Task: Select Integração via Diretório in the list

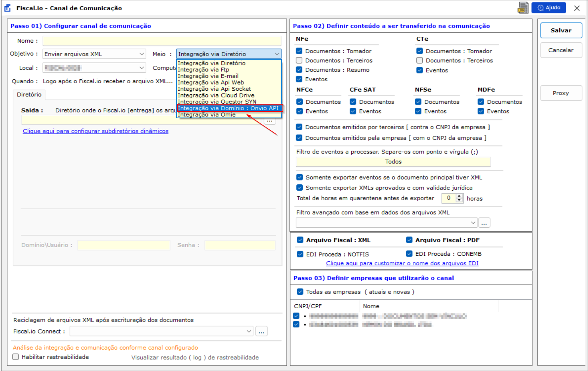Action: (x=229, y=63)
